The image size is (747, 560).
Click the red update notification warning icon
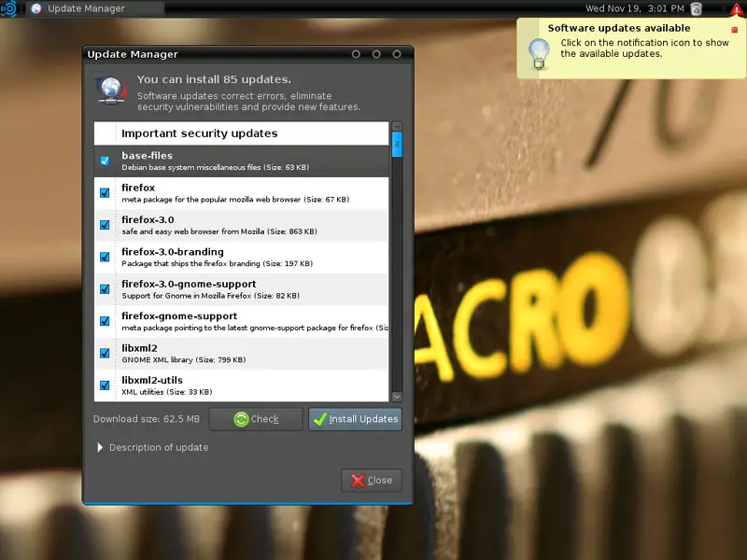click(737, 9)
